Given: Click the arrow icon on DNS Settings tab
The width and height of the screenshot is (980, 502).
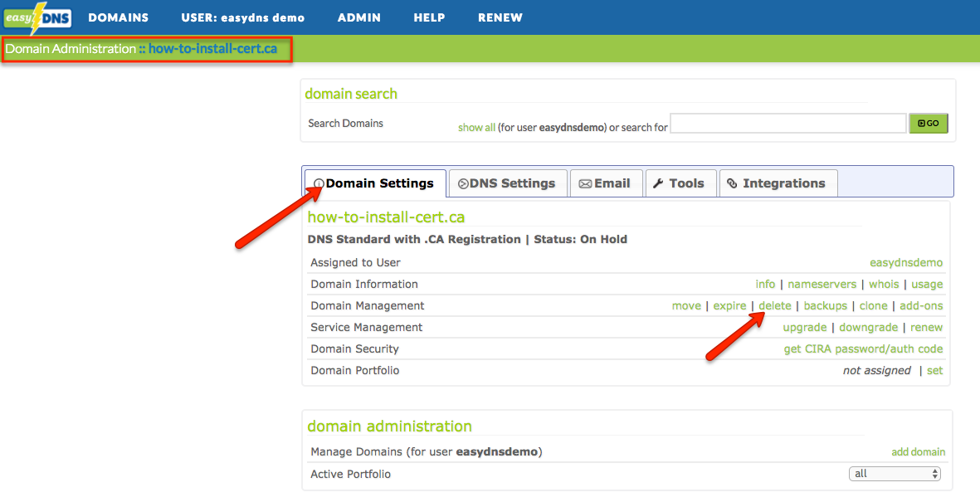Looking at the screenshot, I should (x=463, y=184).
